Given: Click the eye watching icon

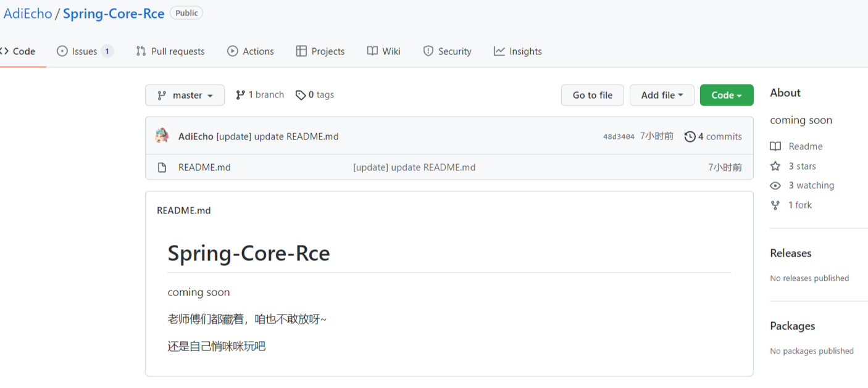Looking at the screenshot, I should [775, 186].
